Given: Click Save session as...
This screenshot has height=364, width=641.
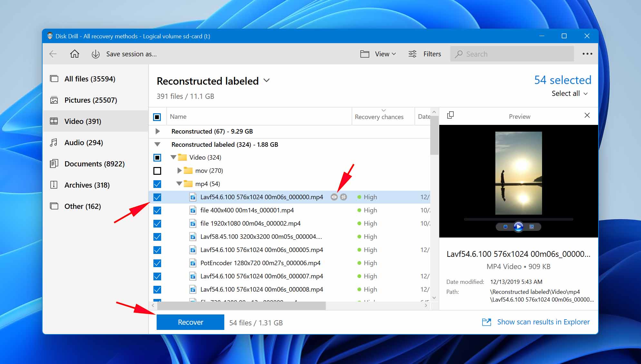Looking at the screenshot, I should coord(131,54).
